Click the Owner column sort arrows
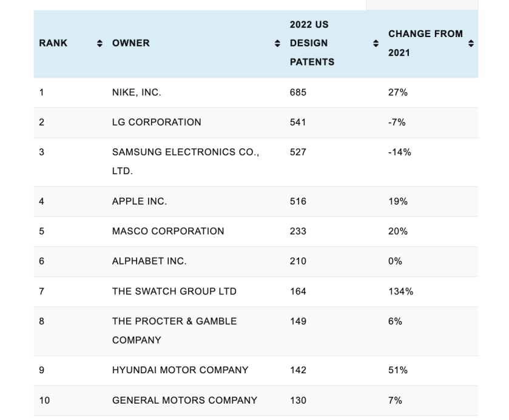509x420 pixels. click(278, 43)
